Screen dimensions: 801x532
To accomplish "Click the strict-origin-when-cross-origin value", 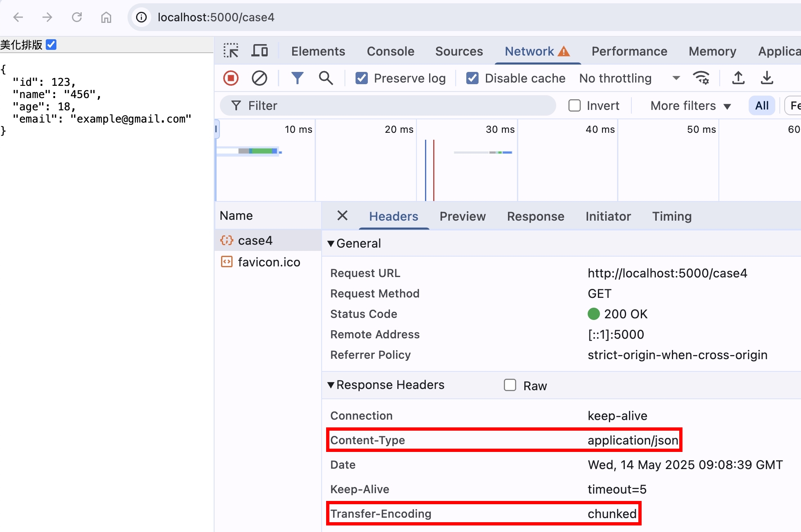I will pos(678,355).
